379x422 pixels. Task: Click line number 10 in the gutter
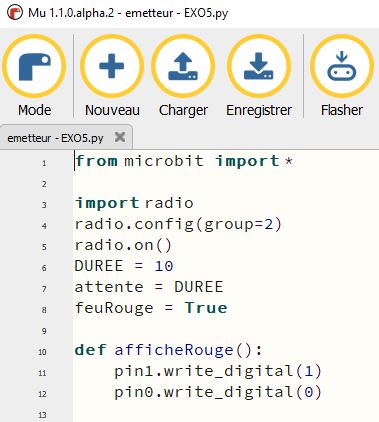42,352
